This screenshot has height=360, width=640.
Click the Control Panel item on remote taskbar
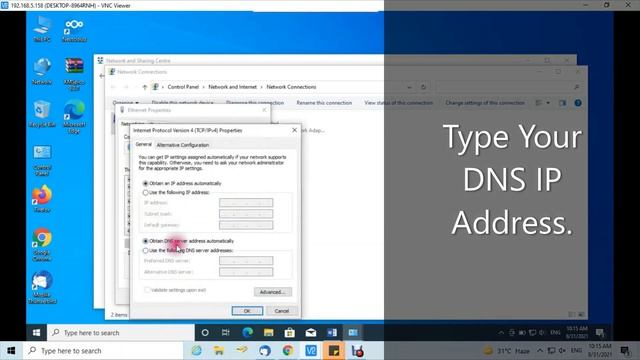coord(353,333)
